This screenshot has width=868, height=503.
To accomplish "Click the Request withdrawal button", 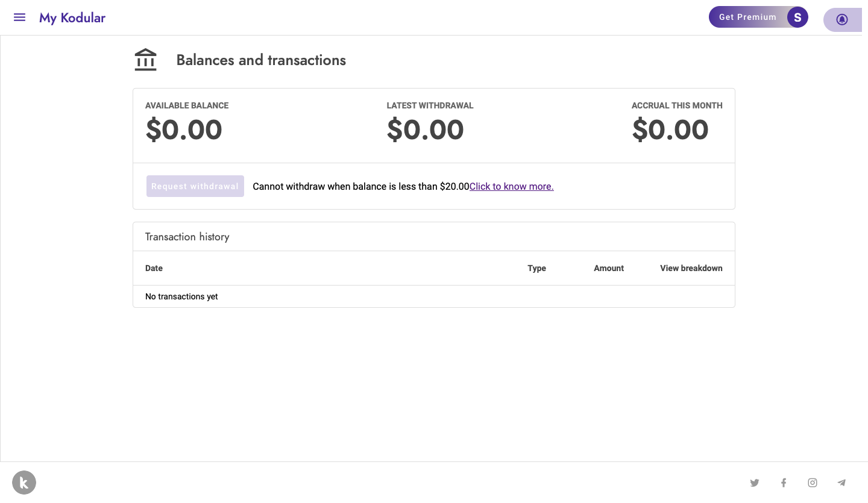I will 195,186.
